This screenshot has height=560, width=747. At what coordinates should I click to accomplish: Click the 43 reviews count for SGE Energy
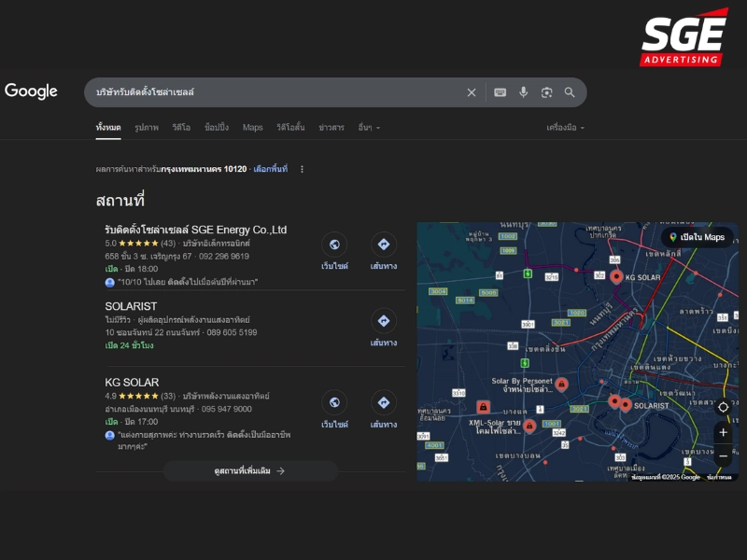[x=168, y=244]
